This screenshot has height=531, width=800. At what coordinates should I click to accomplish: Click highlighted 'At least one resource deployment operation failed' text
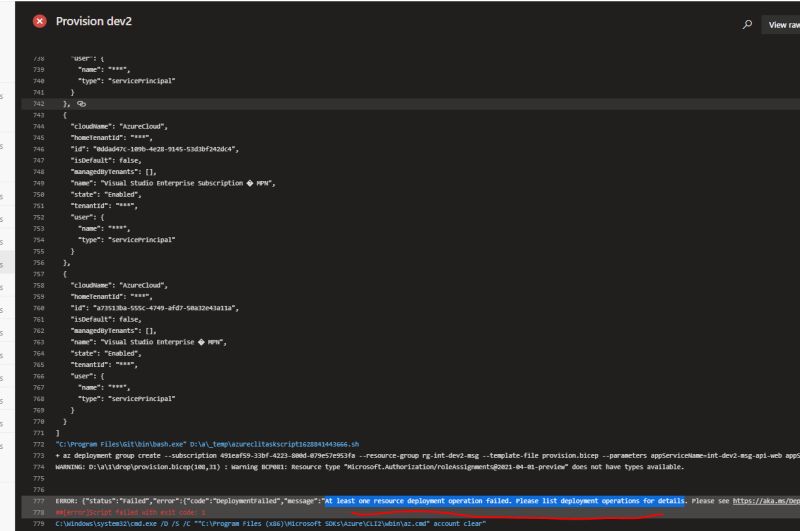pos(505,501)
